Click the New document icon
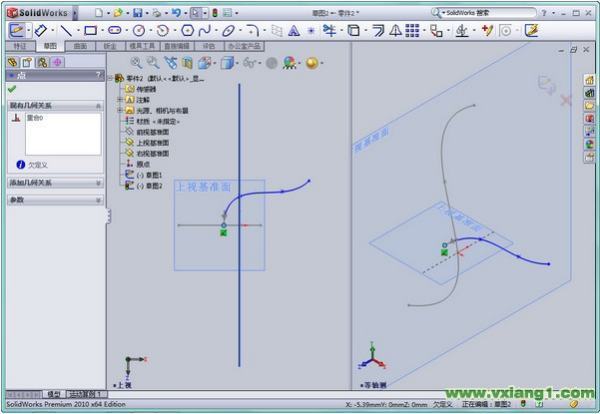 (x=99, y=13)
